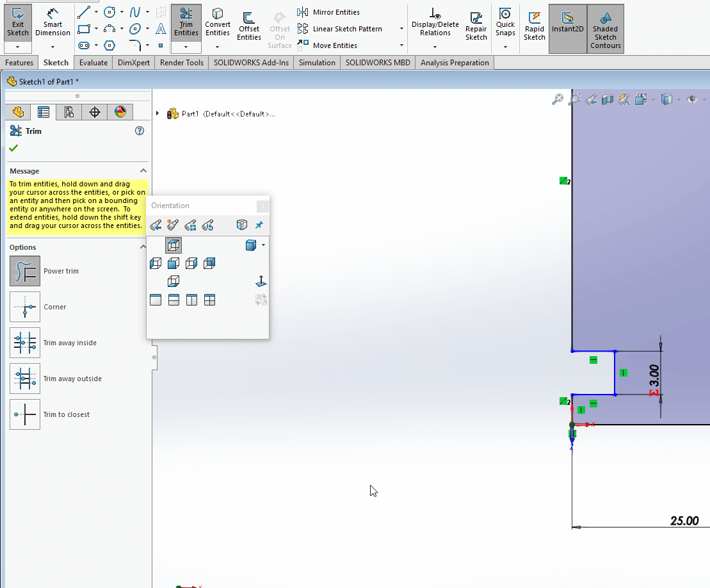
Task: Switch to Evaluate tab
Action: [93, 63]
